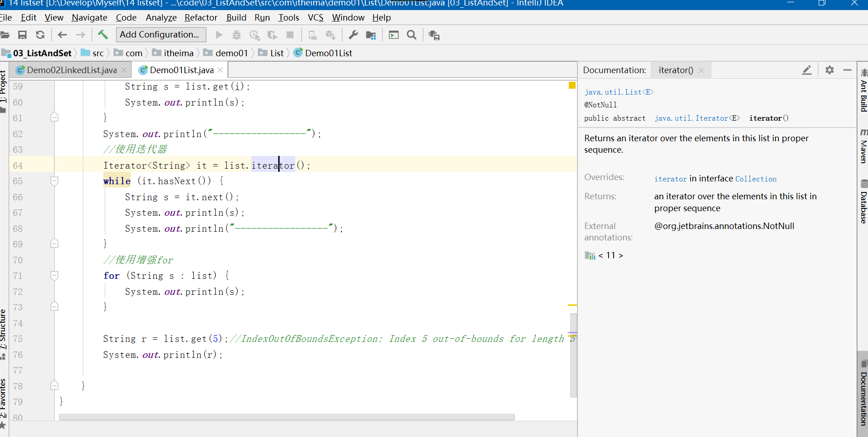868x437 pixels.
Task: Open the Edit menu
Action: (28, 17)
